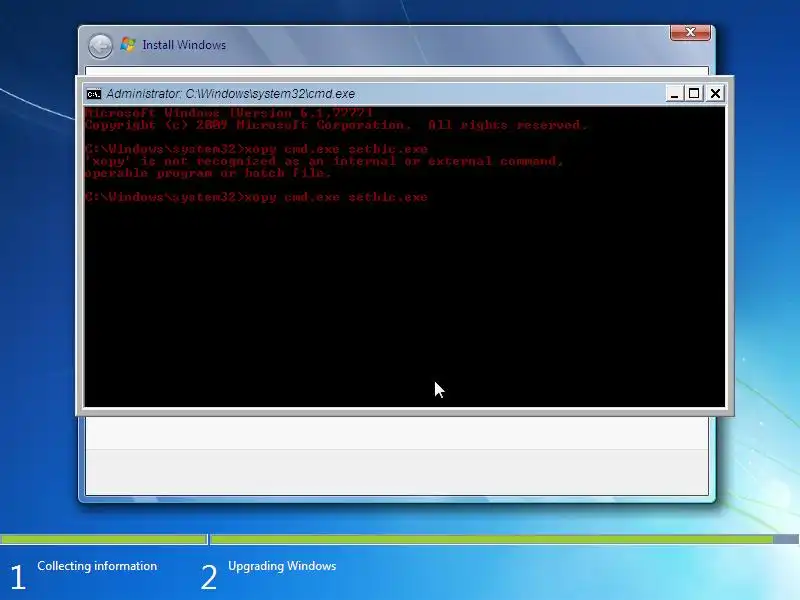Click the "Collecting information" step label

[97, 566]
